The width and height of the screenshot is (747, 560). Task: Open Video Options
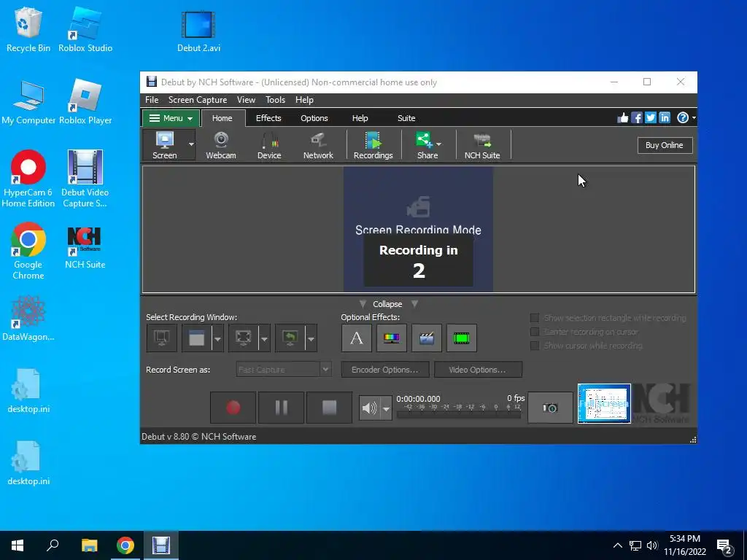point(478,370)
